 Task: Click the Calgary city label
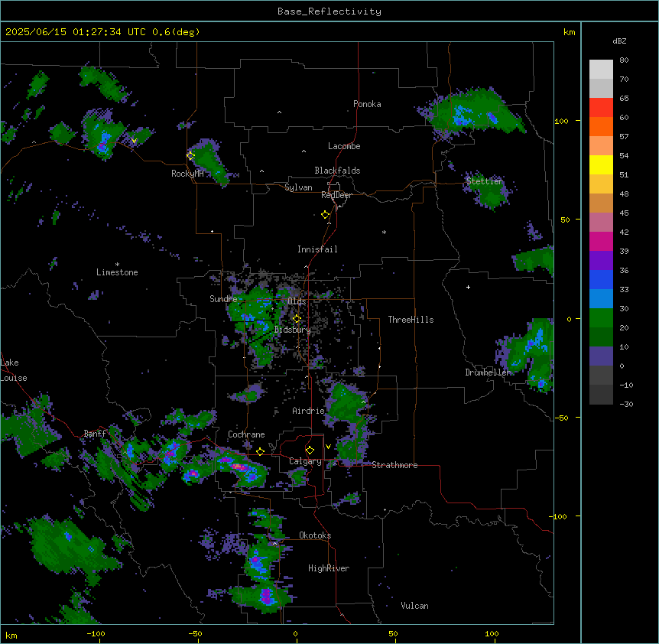pyautogui.click(x=305, y=461)
